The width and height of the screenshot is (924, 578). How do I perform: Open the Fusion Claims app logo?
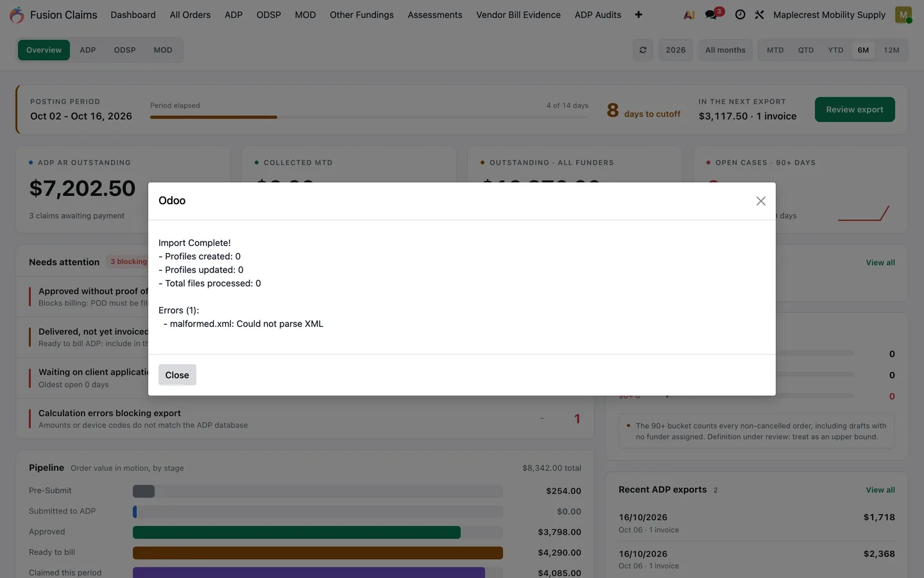click(17, 15)
